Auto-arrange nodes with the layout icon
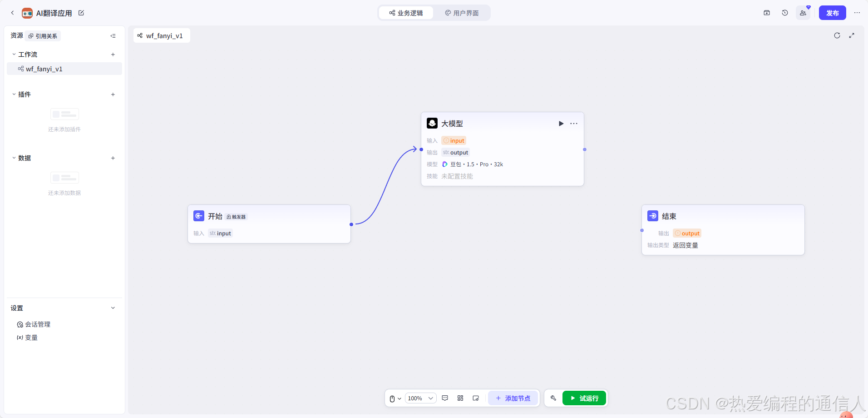 [460, 398]
